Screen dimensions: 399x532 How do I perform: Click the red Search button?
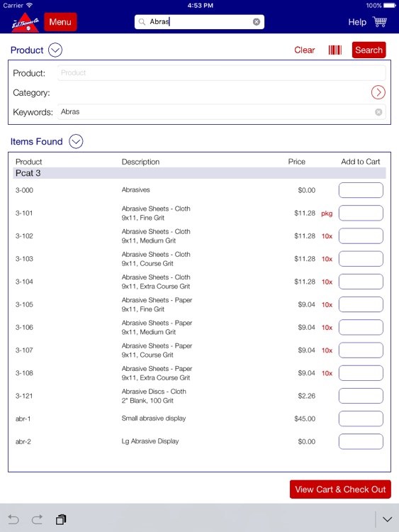(369, 50)
